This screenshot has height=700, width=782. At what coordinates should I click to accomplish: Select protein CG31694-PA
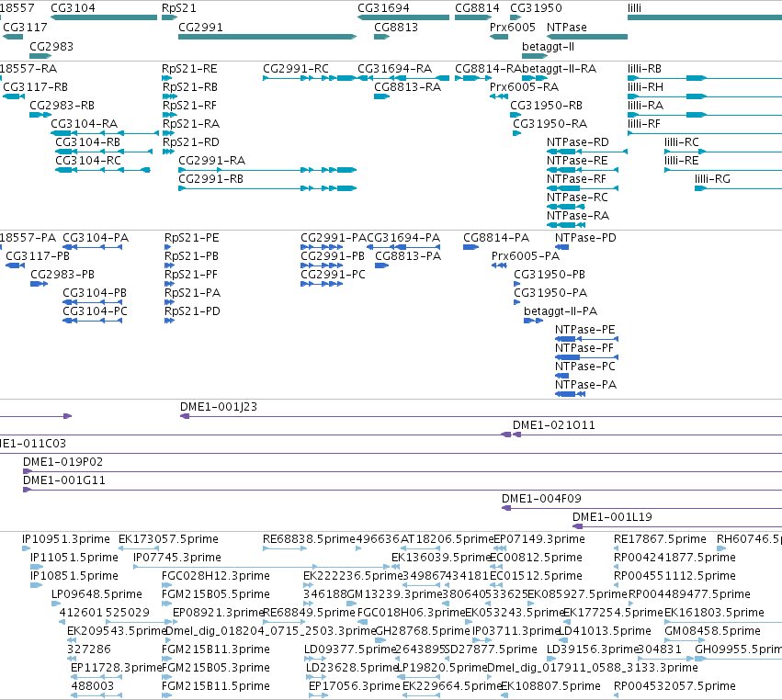[x=403, y=247]
